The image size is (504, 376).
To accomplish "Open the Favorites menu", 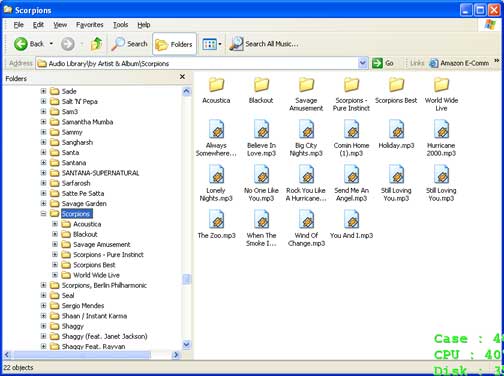I will coord(89,25).
